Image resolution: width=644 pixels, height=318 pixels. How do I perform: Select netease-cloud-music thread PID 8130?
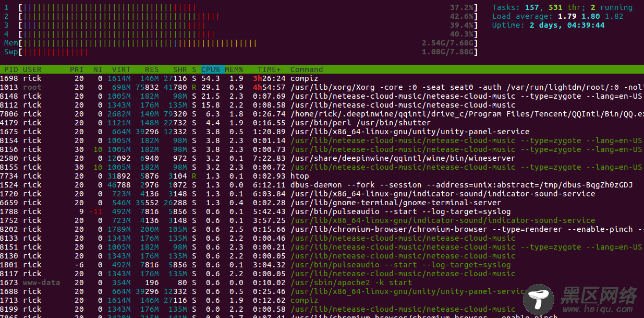coord(322,256)
